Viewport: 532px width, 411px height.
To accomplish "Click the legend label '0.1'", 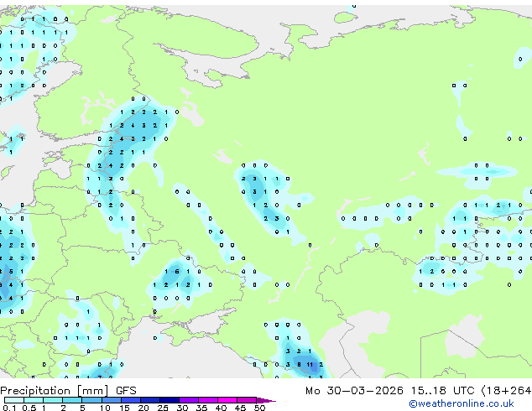I will [x=9, y=408].
